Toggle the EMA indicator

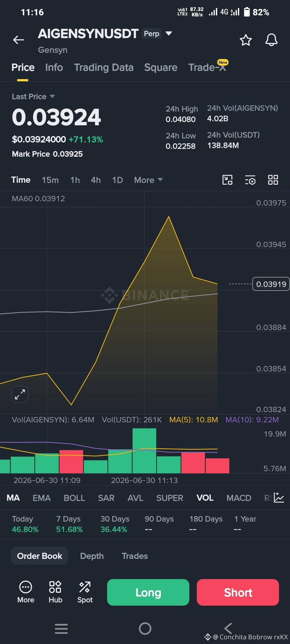(42, 498)
